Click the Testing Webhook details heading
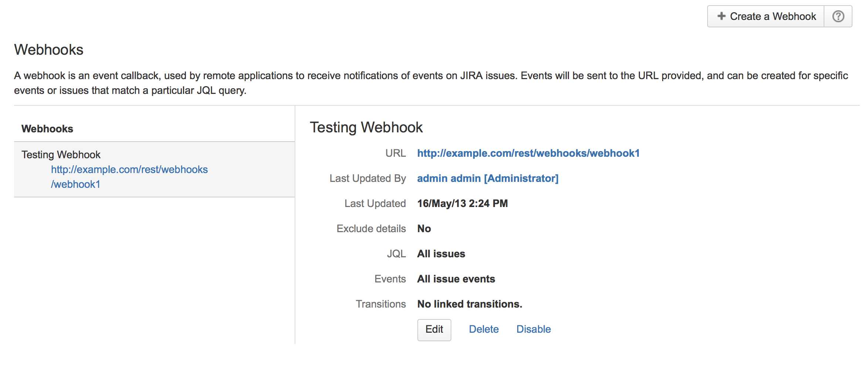Image resolution: width=868 pixels, height=366 pixels. pos(366,128)
